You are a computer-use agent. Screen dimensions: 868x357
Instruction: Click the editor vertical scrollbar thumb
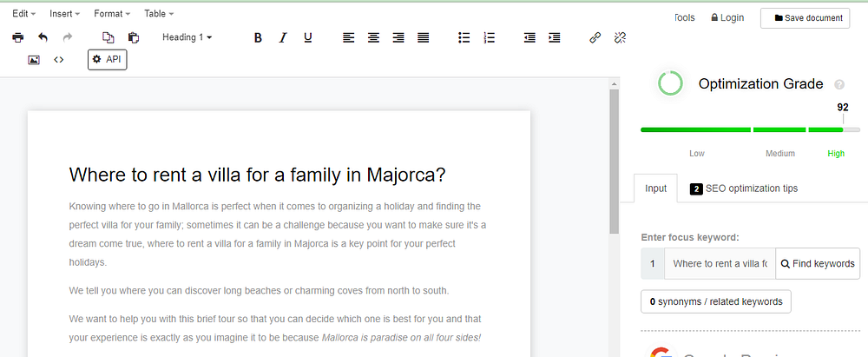pyautogui.click(x=614, y=161)
